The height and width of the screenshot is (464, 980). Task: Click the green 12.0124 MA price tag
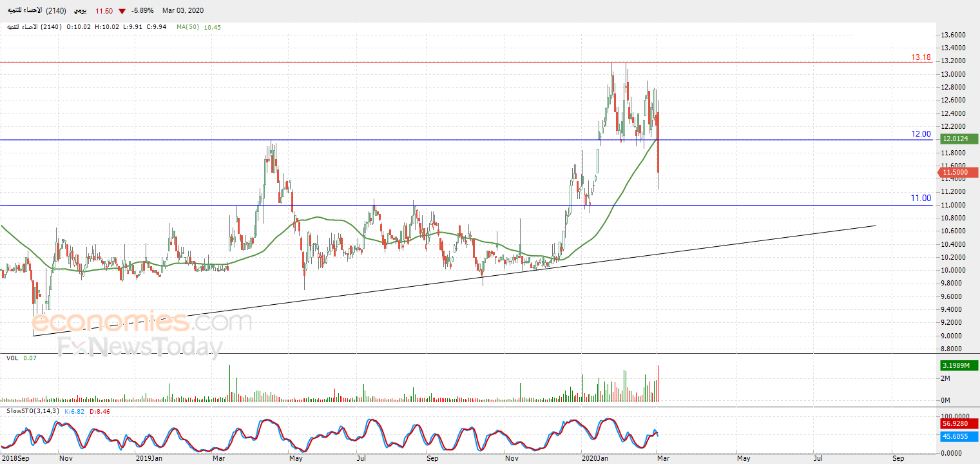point(959,139)
